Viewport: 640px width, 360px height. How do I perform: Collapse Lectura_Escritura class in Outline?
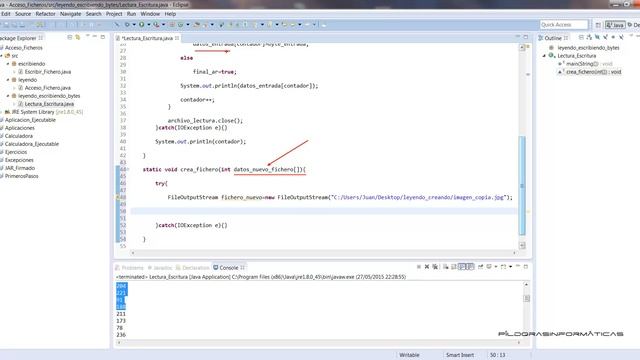[x=544, y=56]
